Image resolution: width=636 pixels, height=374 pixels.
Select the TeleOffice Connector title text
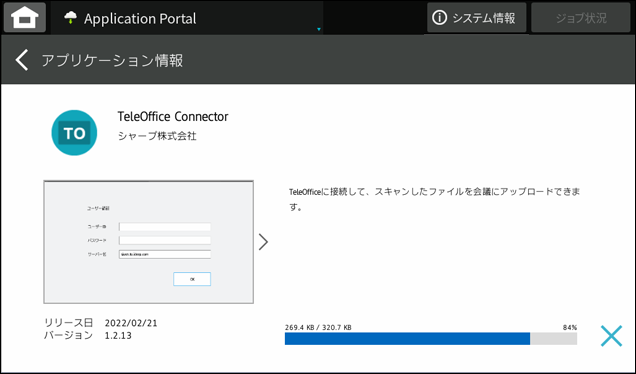[173, 117]
